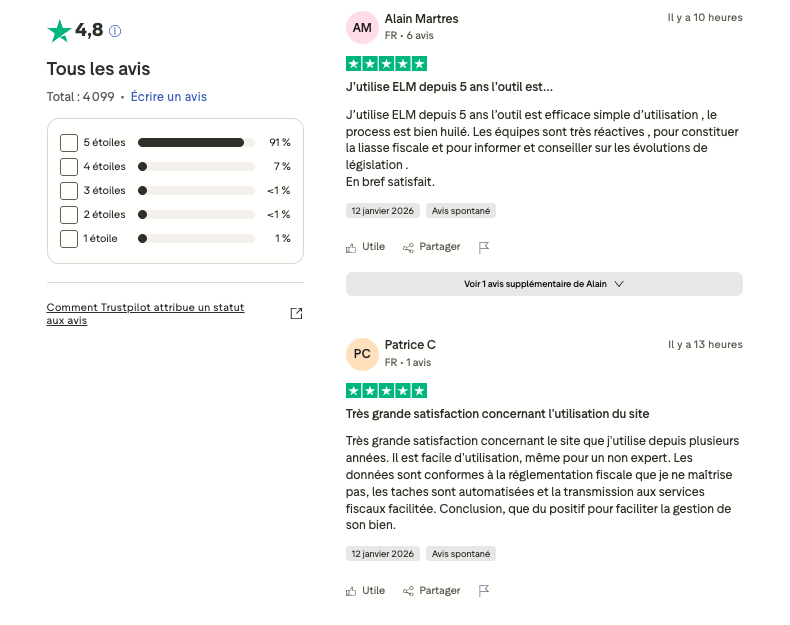Click the thumbs-up Utile icon on Alain's review
The height and width of the screenshot is (625, 790).
(x=351, y=247)
